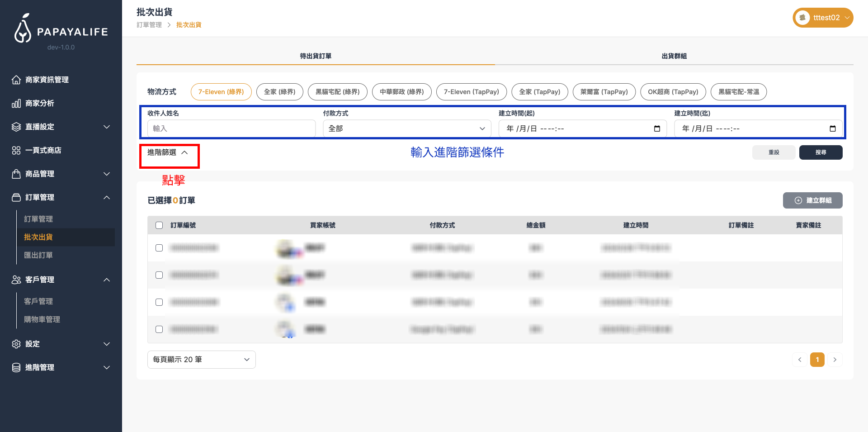
Task: Click the recipient name input field
Action: coord(231,129)
